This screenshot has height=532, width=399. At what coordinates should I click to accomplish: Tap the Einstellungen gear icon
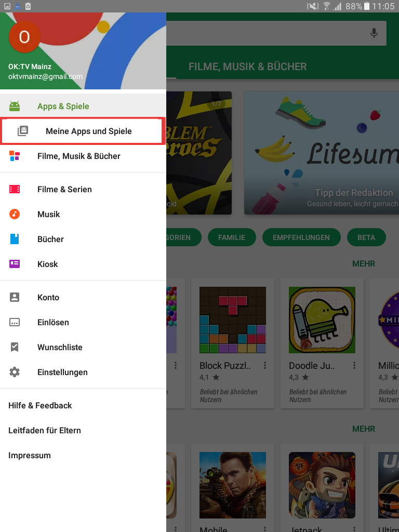(14, 372)
